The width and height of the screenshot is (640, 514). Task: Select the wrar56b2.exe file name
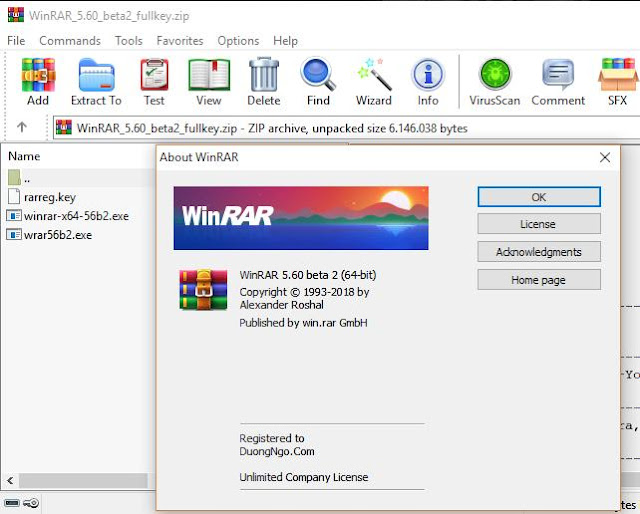58,235
